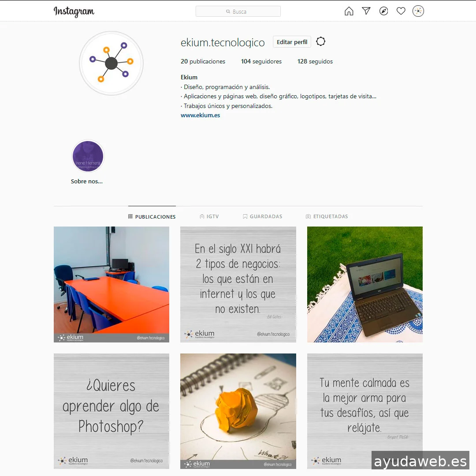
Task: Open direct messages paper plane icon
Action: 366,11
